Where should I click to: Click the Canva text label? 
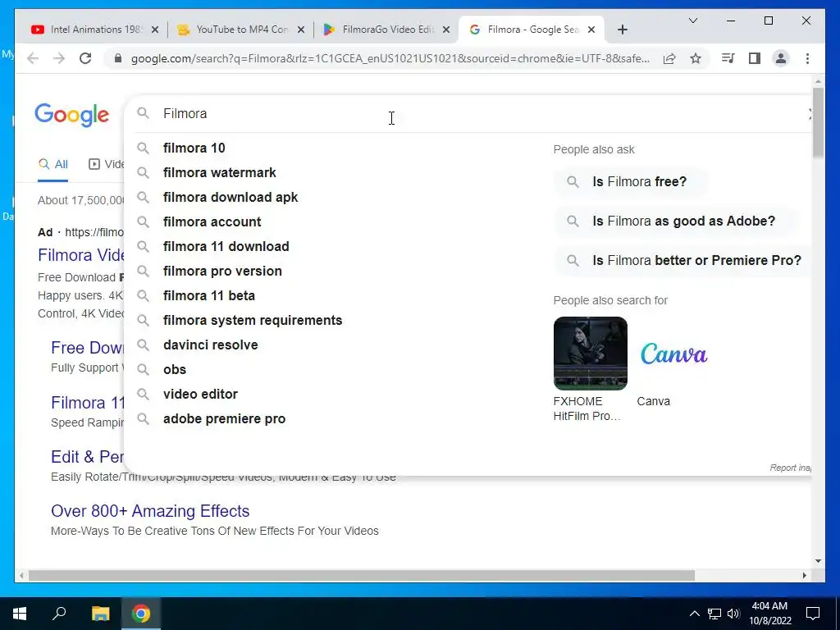click(653, 401)
